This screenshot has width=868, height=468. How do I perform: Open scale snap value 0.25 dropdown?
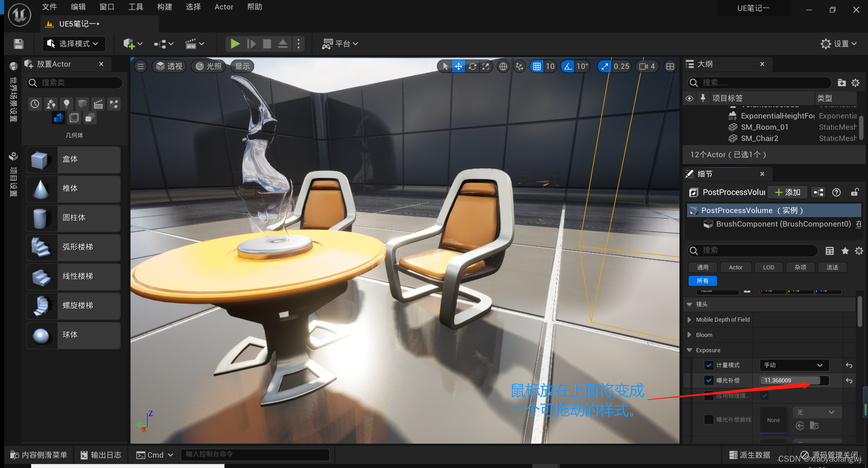pos(621,67)
